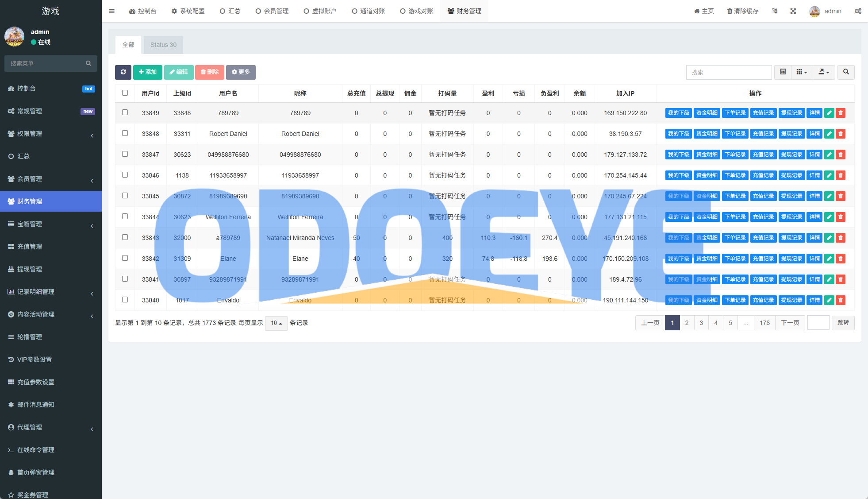
Task: Open 充值管理 in the sidebar menu
Action: click(30, 247)
